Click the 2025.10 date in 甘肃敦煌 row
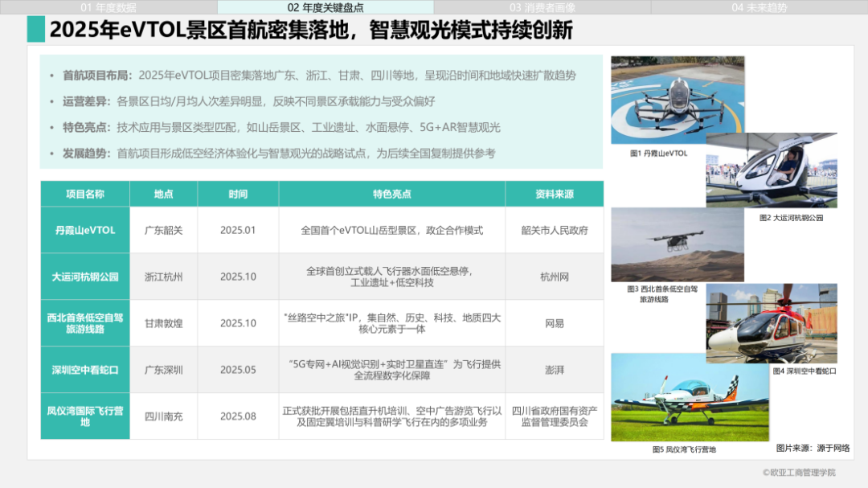 pyautogui.click(x=238, y=323)
